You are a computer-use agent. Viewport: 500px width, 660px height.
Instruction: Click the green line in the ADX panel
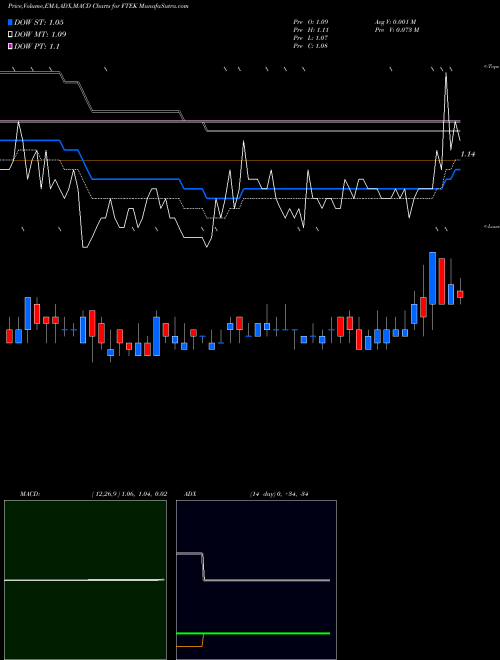[x=253, y=633]
